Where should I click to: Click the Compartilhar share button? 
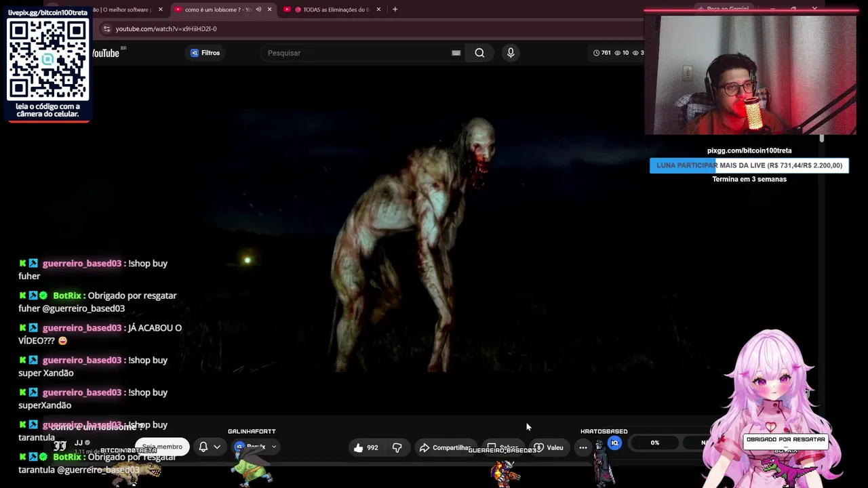tap(445, 447)
